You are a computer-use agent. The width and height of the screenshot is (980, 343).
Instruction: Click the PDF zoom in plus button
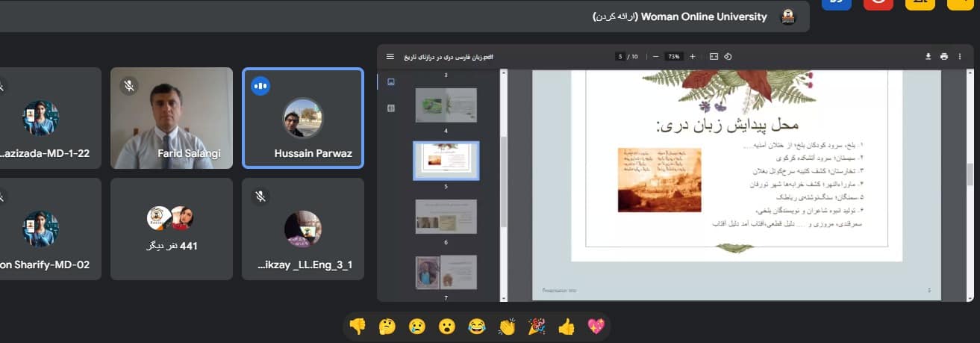click(693, 57)
